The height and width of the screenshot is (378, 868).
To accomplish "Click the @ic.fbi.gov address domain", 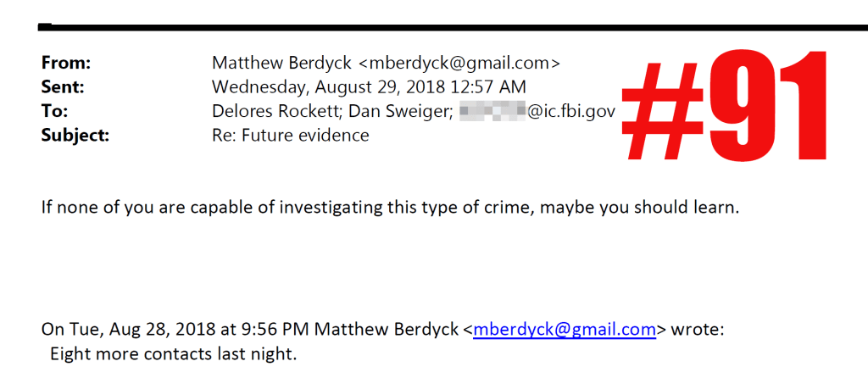I will point(572,111).
